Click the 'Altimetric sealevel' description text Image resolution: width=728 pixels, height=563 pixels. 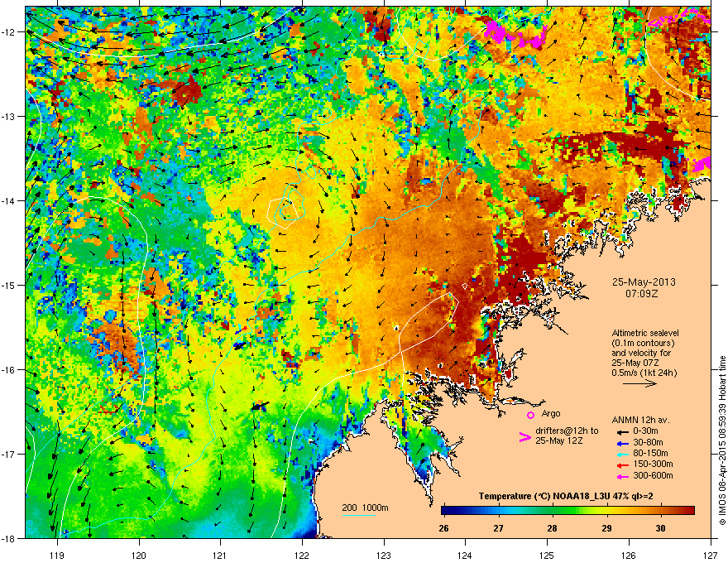tap(645, 333)
